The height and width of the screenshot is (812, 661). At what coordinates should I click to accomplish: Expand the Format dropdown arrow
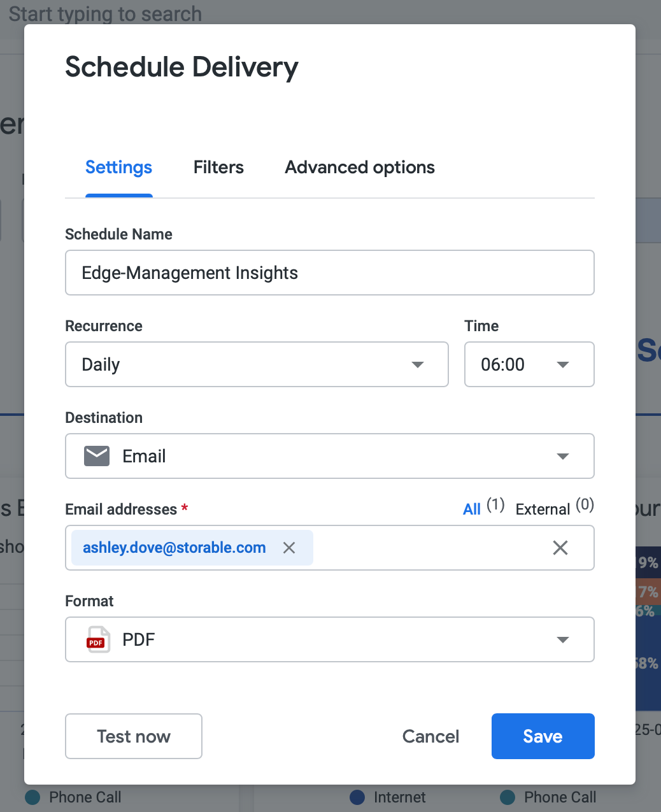point(562,639)
